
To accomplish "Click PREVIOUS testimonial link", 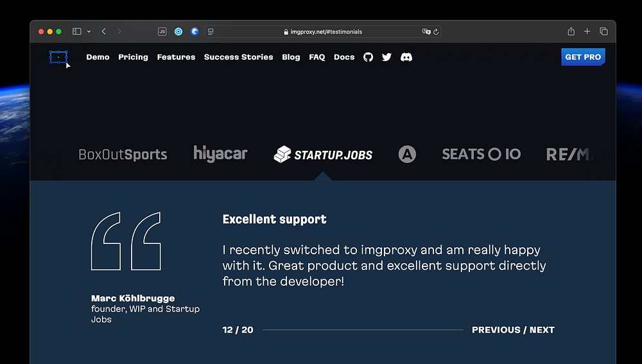I will point(496,330).
